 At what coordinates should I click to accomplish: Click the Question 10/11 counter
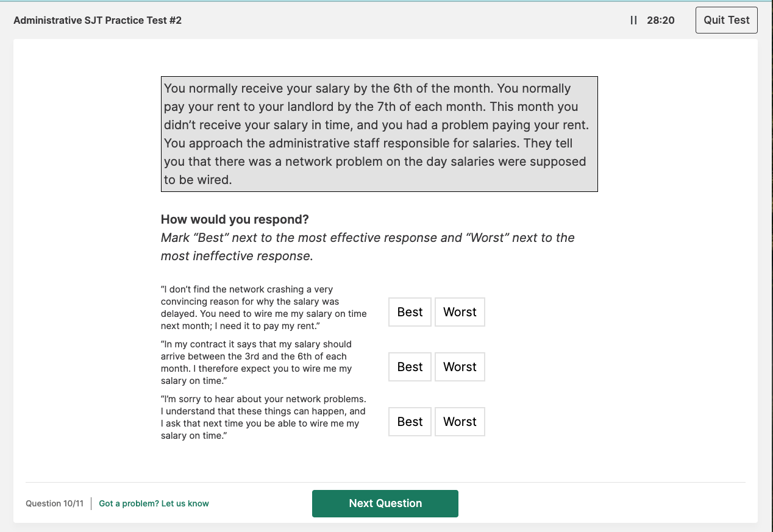tap(54, 503)
